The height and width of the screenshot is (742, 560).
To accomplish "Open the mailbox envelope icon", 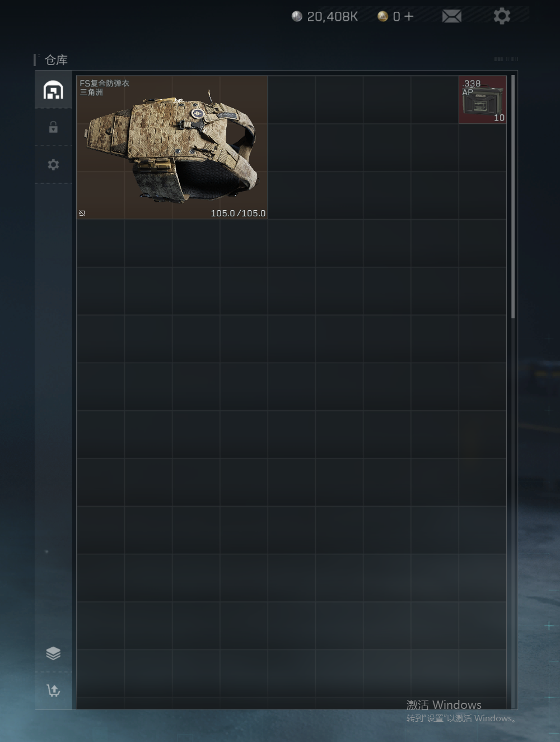I will [x=452, y=16].
